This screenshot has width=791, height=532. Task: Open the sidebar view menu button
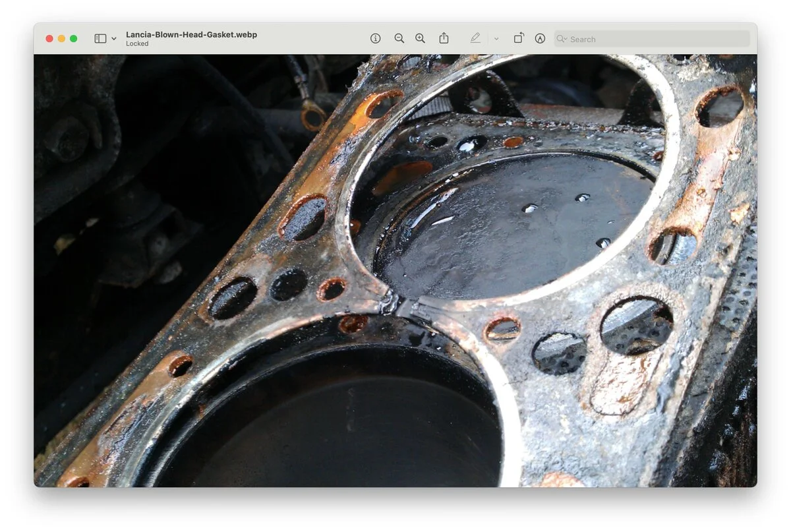pyautogui.click(x=100, y=39)
